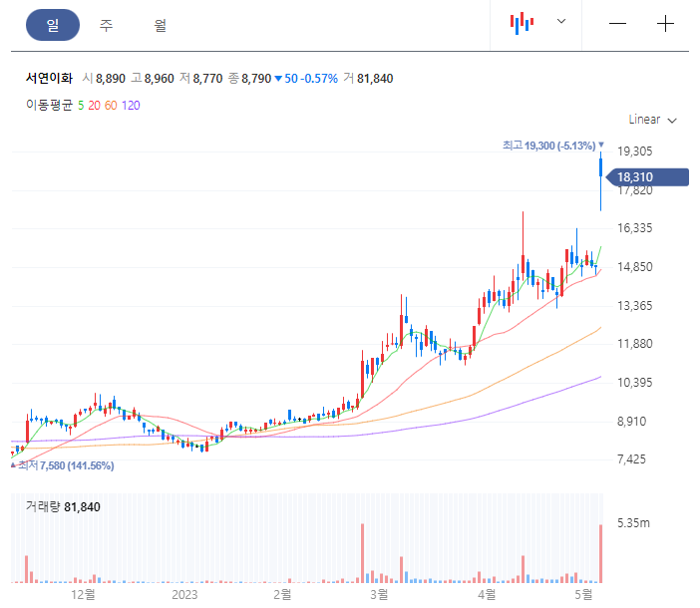Click the -0.57% change value
Screen dimensions: 700x608
click(x=319, y=79)
